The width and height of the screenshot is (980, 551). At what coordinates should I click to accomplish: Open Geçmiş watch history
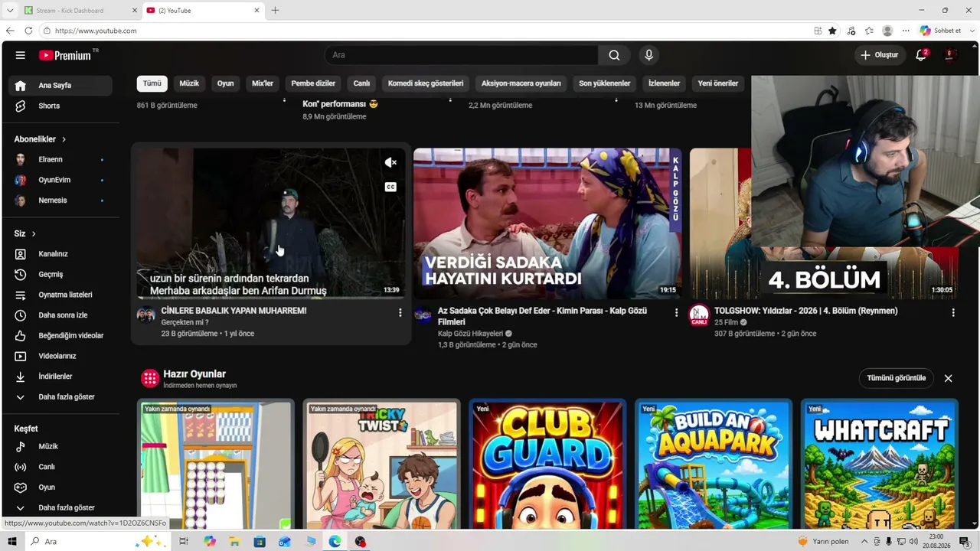click(x=60, y=274)
